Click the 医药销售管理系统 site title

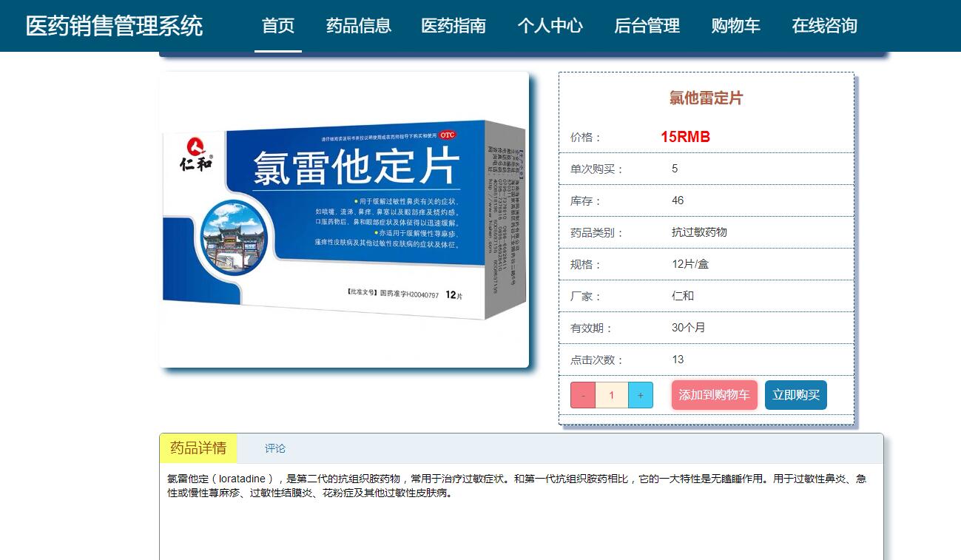[x=114, y=26]
